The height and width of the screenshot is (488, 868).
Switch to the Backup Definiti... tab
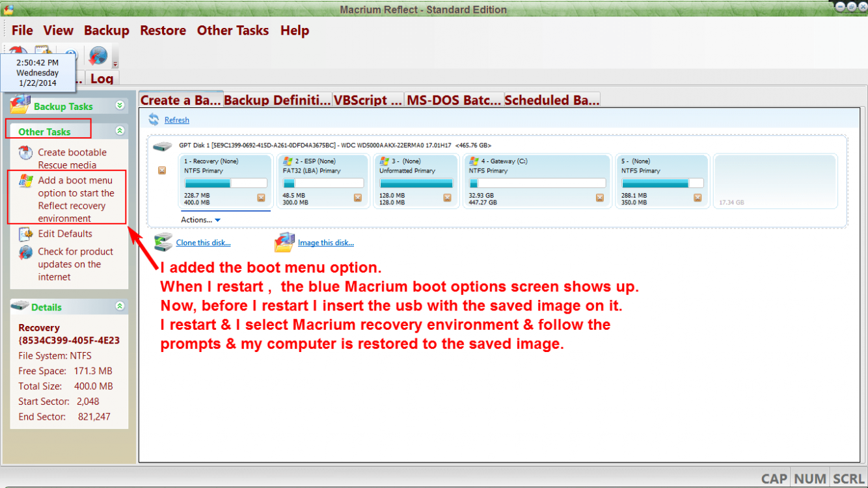coord(278,100)
